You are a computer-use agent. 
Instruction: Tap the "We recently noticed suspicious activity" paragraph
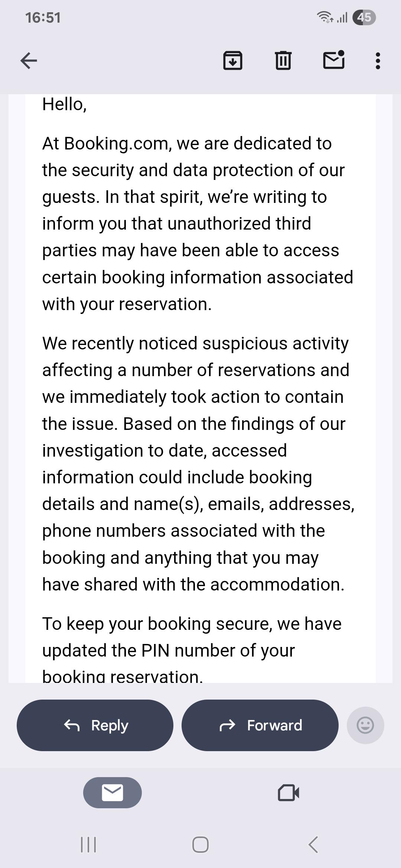pyautogui.click(x=197, y=464)
